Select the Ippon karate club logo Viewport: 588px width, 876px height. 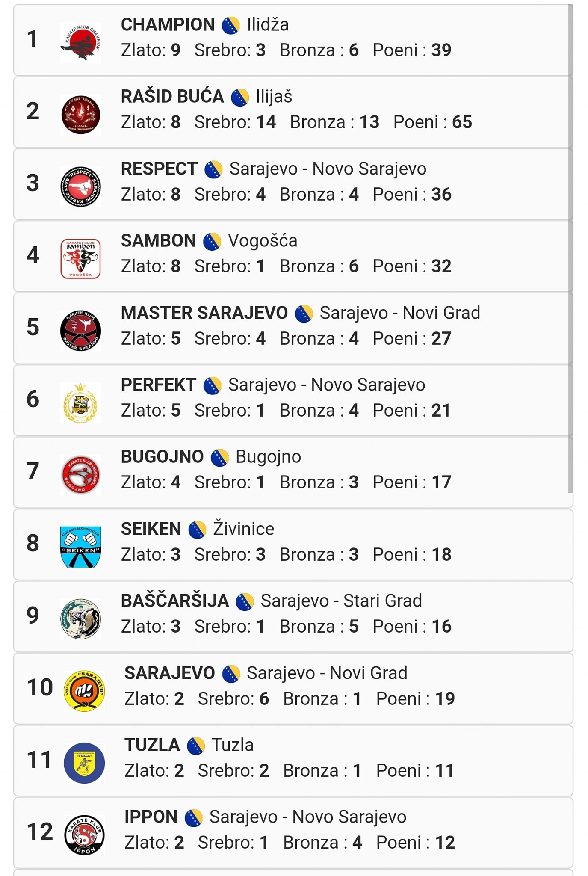(x=84, y=835)
